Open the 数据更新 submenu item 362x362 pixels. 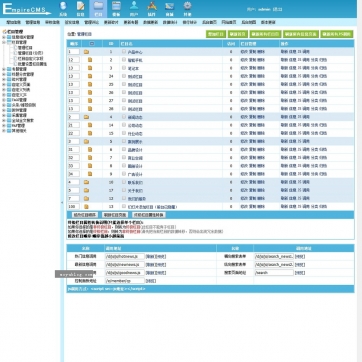click(x=150, y=22)
